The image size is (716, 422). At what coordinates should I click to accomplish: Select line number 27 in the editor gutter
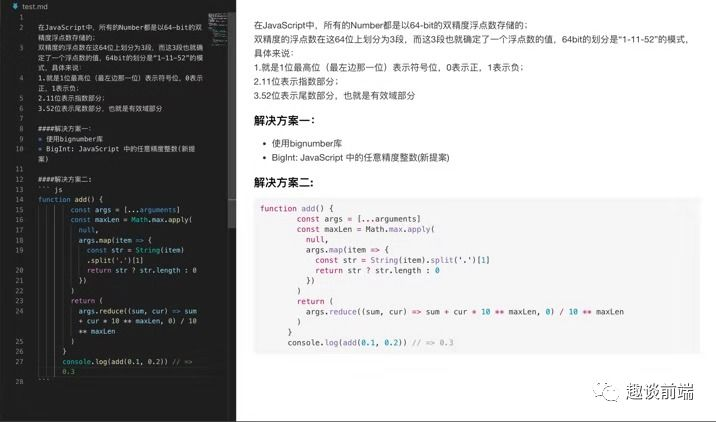click(19, 362)
